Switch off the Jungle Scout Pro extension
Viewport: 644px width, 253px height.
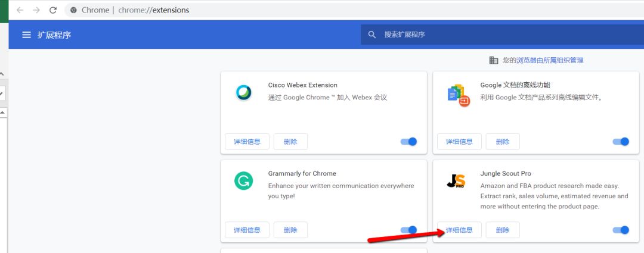[x=621, y=230]
